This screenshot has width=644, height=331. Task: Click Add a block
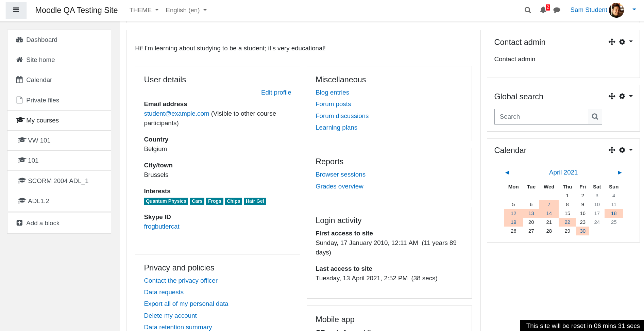point(59,223)
